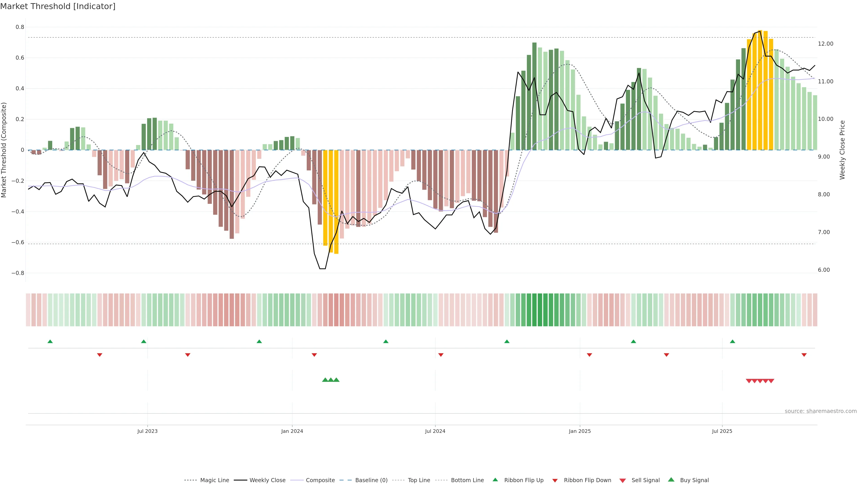This screenshot has width=868, height=488.
Task: Toggle Composite legend entry
Action: click(x=320, y=480)
